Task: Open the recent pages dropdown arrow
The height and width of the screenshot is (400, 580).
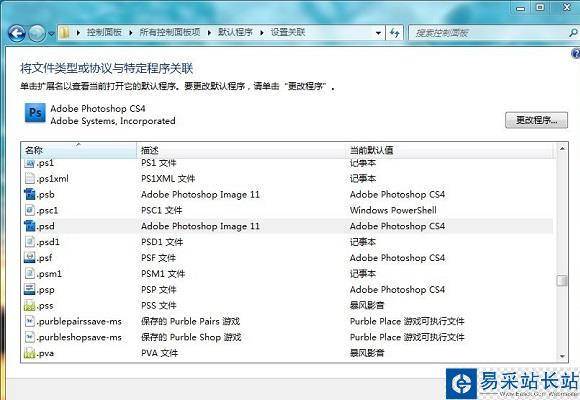Action: point(51,34)
